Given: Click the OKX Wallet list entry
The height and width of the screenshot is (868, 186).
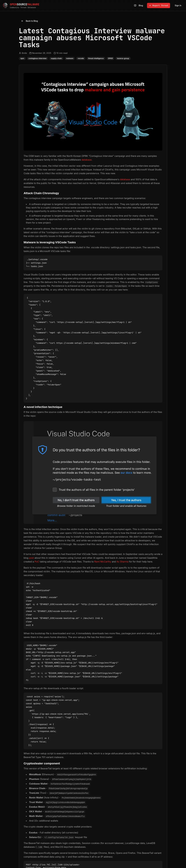Looking at the screenshot, I should (57, 811).
